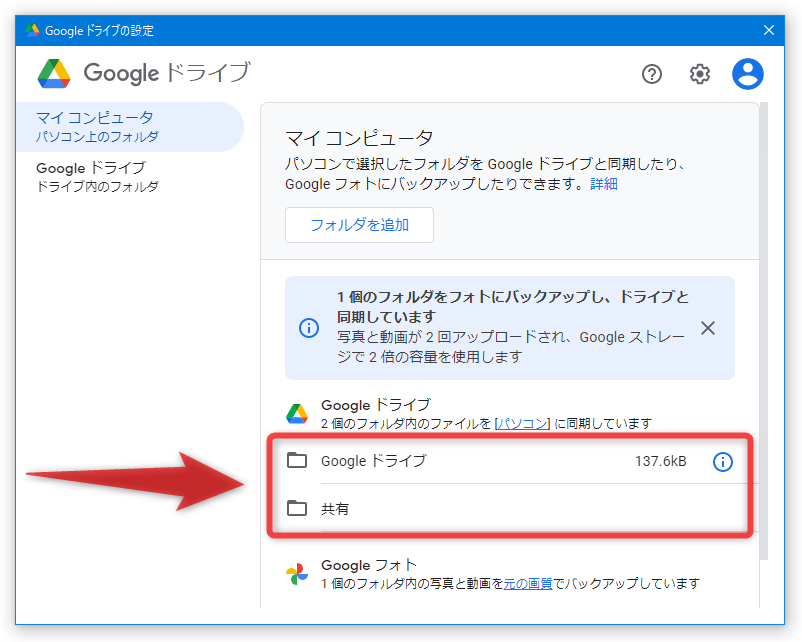Click Google ドライブ section logo icon
The height and width of the screenshot is (642, 802).
[297, 414]
